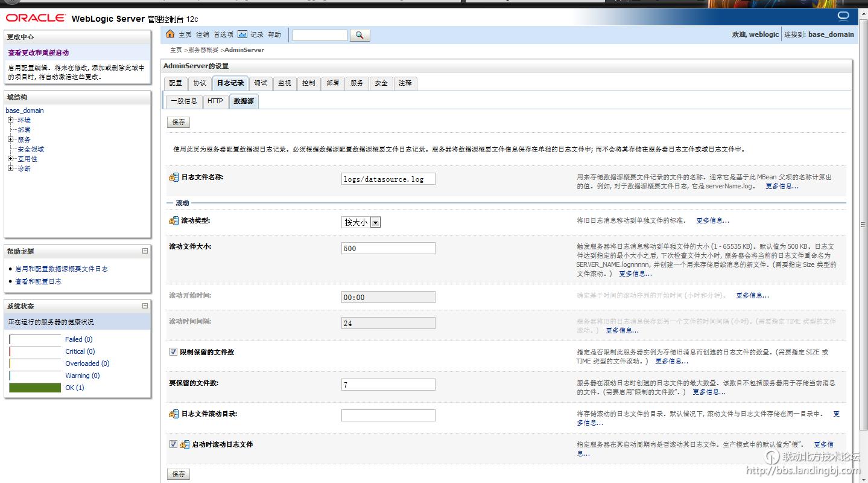Click the bbs.landingbj.com forum logo icon
This screenshot has width=868, height=483.
tap(771, 456)
